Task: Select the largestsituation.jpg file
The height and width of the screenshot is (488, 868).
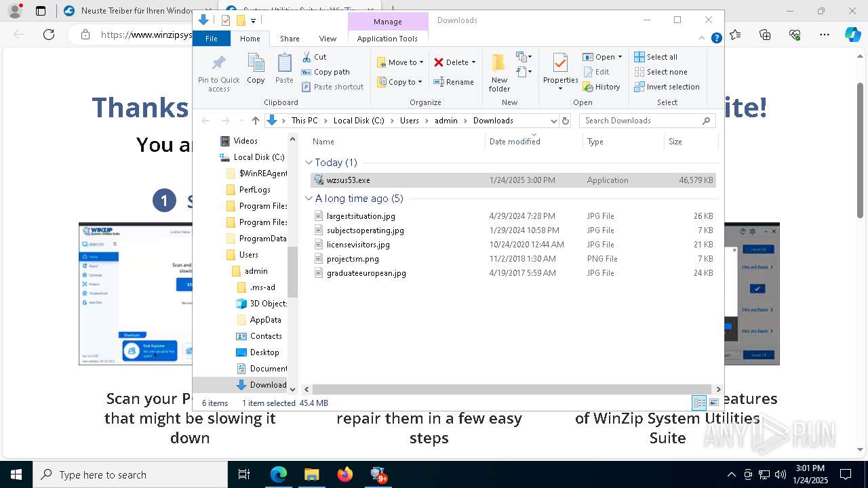Action: [513, 216]
